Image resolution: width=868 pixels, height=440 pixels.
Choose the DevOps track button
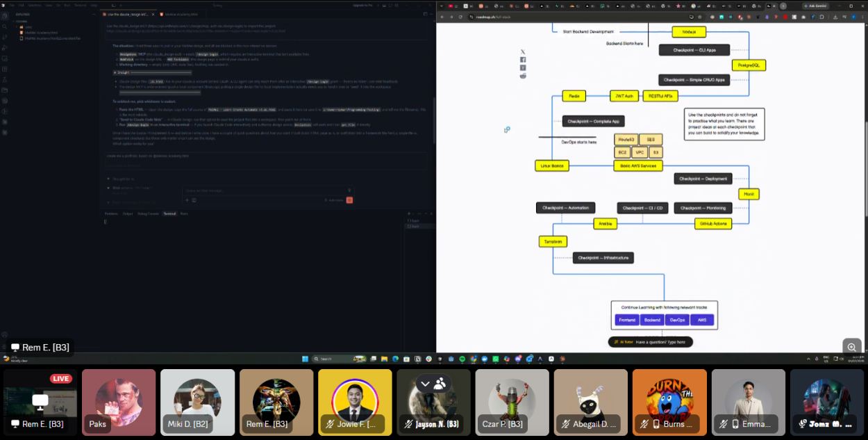pyautogui.click(x=677, y=320)
